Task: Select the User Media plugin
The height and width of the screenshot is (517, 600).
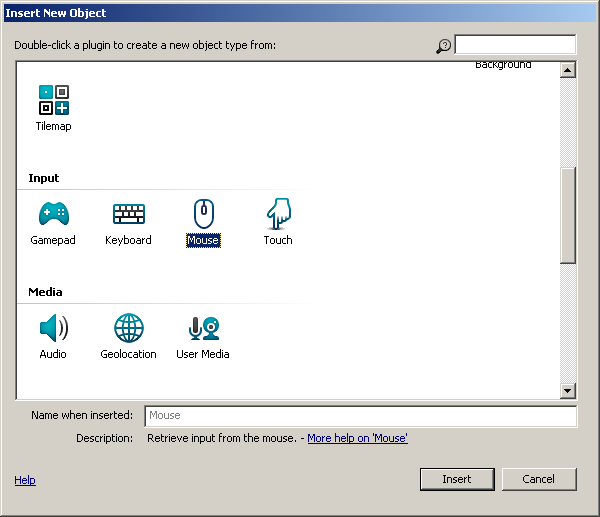Action: click(204, 328)
